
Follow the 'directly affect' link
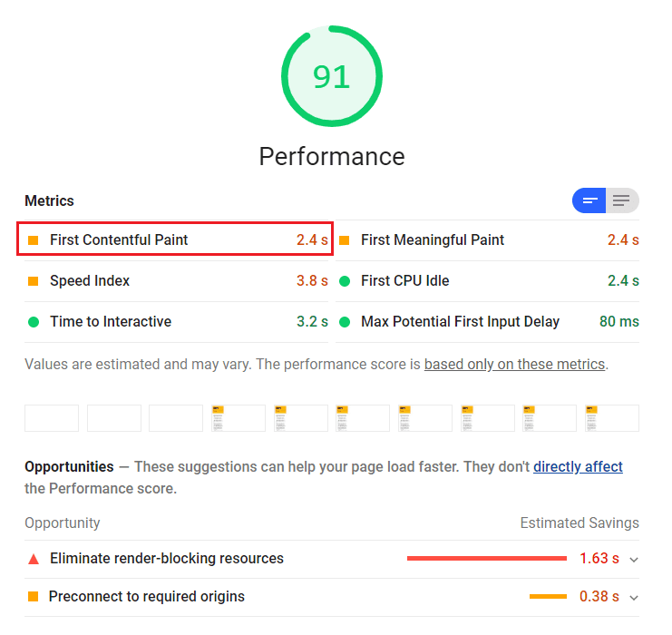(x=578, y=467)
